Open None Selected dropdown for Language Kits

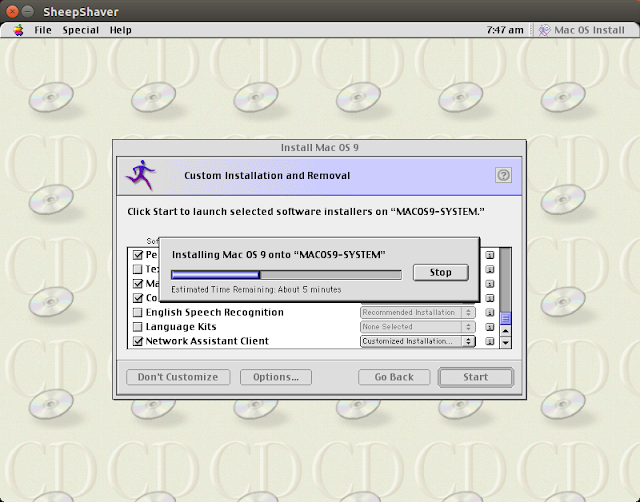(x=418, y=327)
